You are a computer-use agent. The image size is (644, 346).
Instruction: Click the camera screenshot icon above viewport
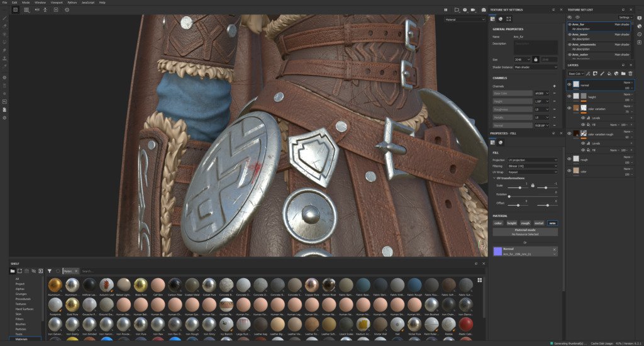tap(483, 10)
